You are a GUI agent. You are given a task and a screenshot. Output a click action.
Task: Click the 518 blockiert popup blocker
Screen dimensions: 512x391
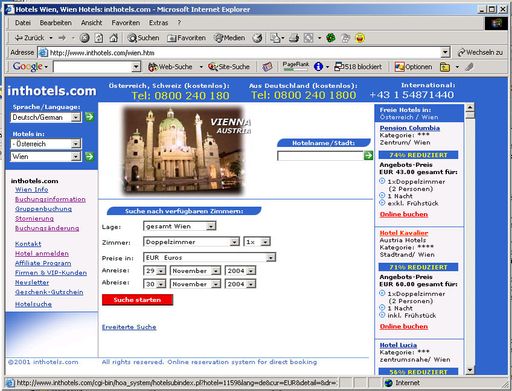point(358,67)
